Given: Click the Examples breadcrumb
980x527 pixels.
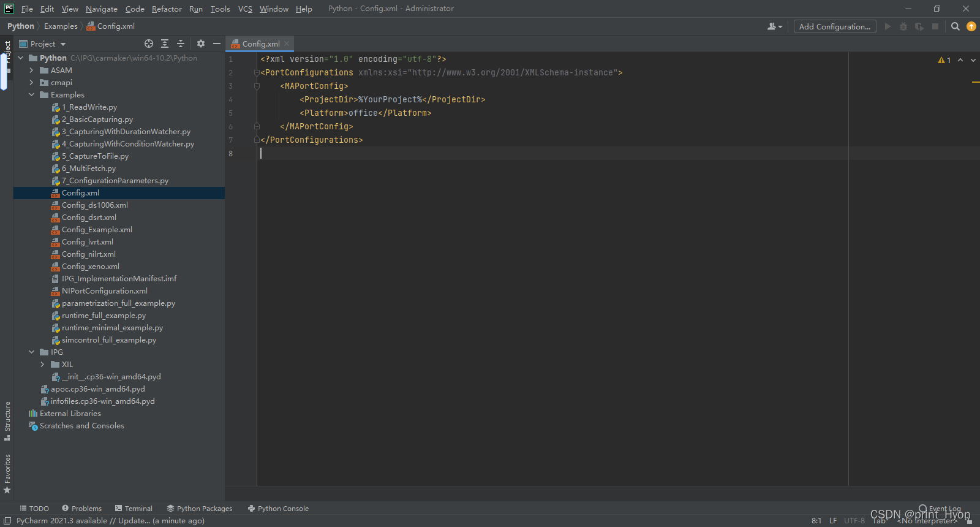Looking at the screenshot, I should [x=61, y=26].
